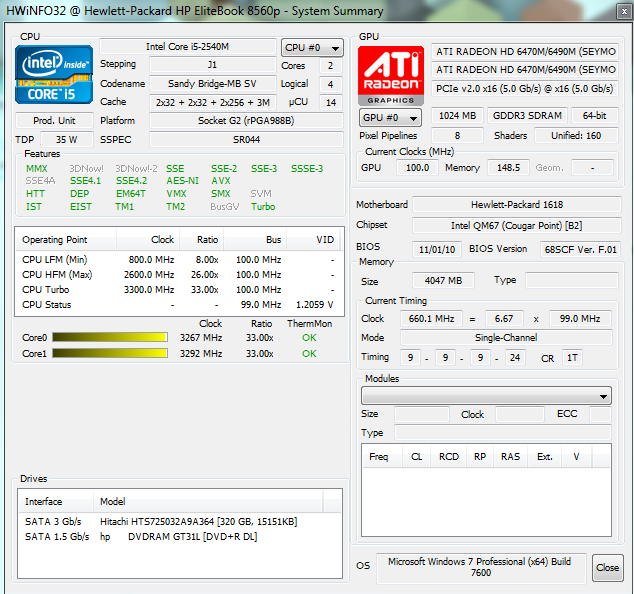Select the CPU HFM (Max) row
The height and width of the screenshot is (594, 634).
coord(179,275)
